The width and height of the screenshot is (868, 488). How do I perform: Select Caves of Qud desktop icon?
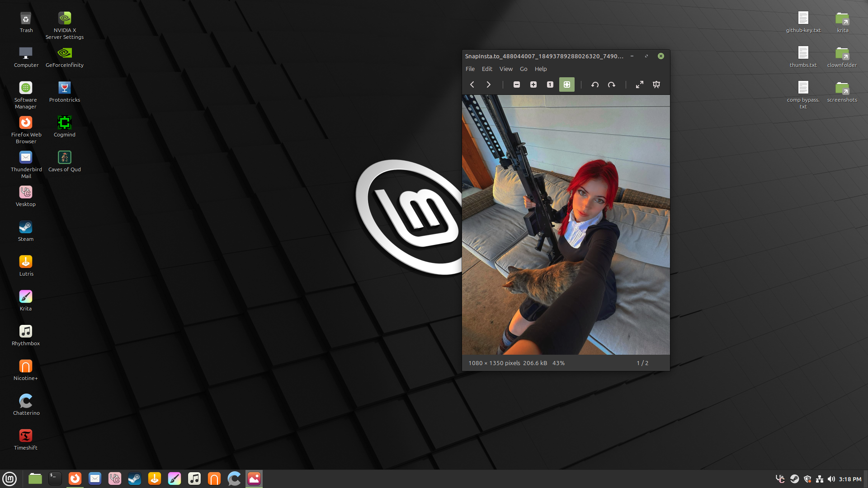click(65, 161)
